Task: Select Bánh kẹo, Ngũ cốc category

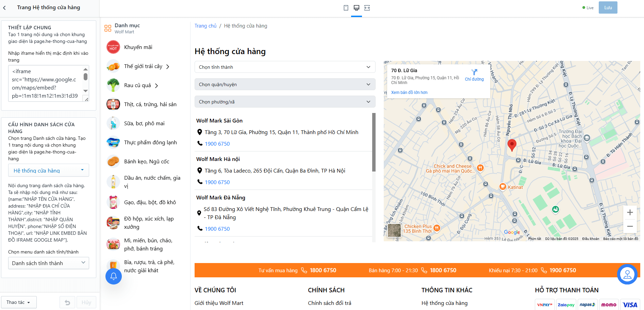Action: [x=147, y=162]
